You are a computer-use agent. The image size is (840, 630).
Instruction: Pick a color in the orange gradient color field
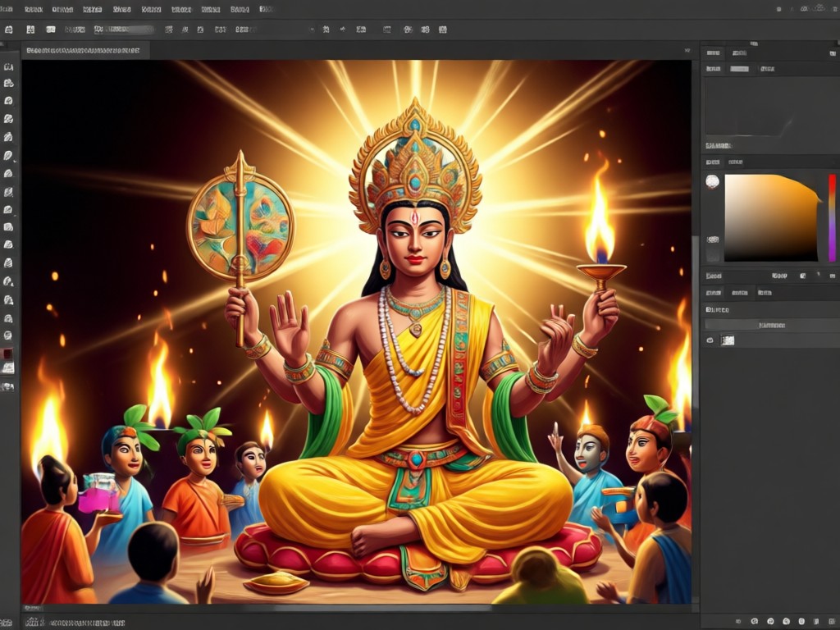[x=771, y=217]
